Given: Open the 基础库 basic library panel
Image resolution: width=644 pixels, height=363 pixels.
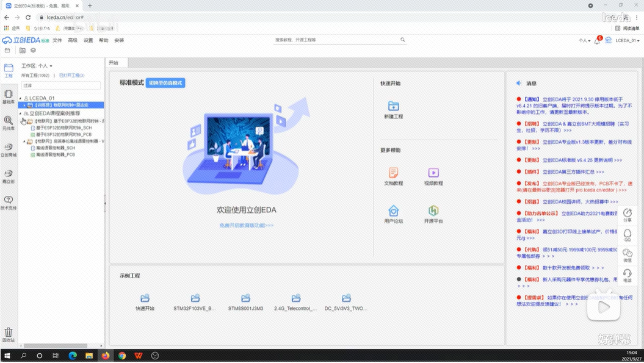Looking at the screenshot, I should point(8,96).
